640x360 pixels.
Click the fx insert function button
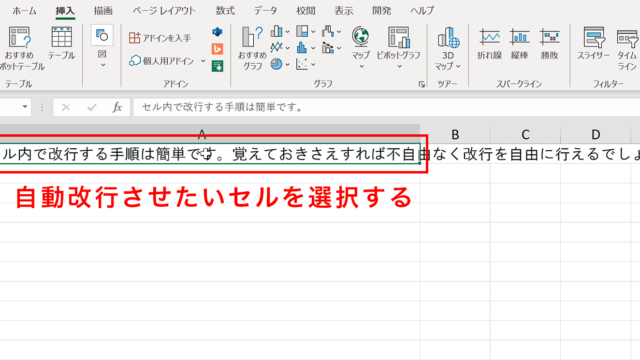click(117, 107)
